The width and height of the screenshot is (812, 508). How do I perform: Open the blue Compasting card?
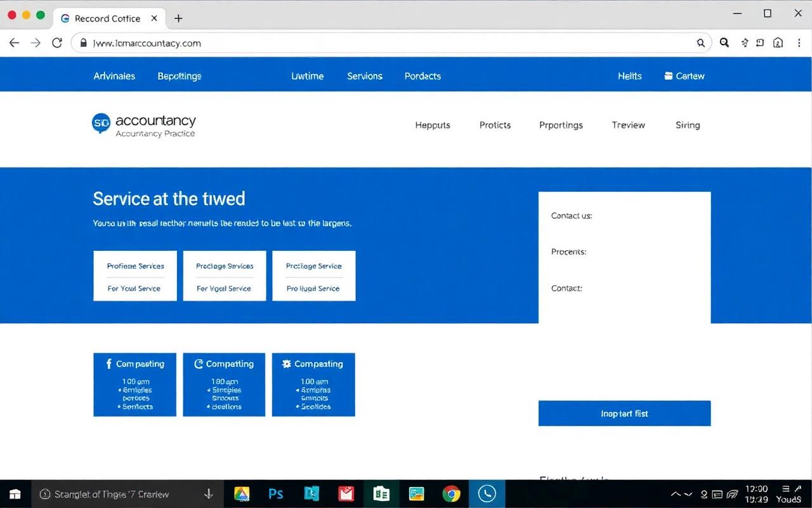(135, 385)
